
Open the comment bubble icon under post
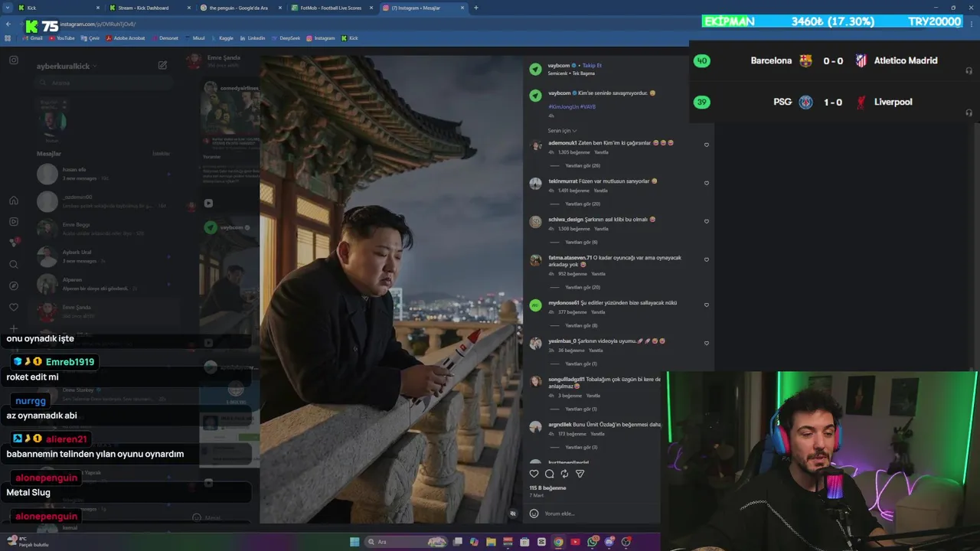[x=549, y=474]
